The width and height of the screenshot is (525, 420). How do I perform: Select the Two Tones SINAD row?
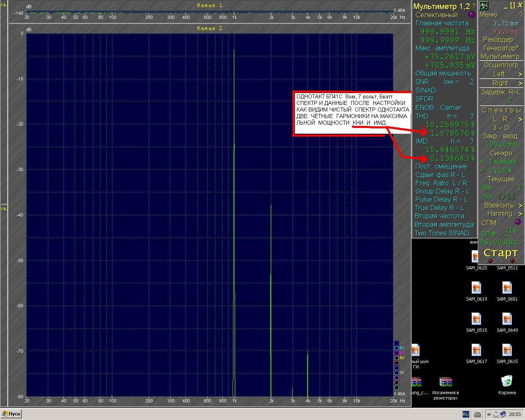[442, 233]
